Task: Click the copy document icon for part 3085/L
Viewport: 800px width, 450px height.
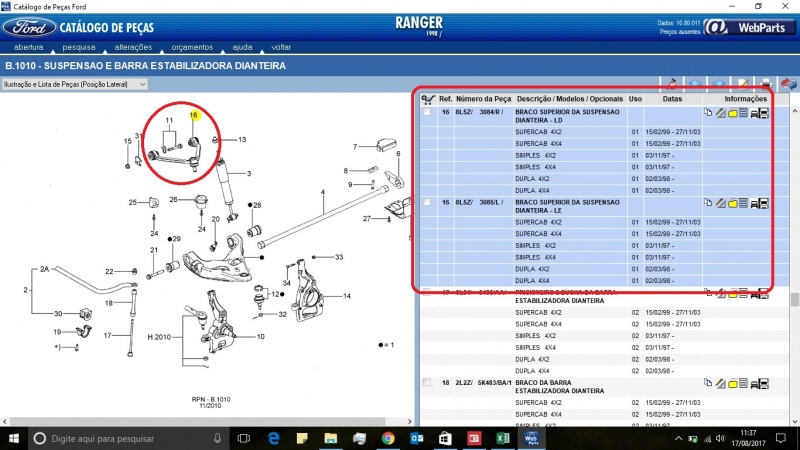Action: tap(708, 203)
